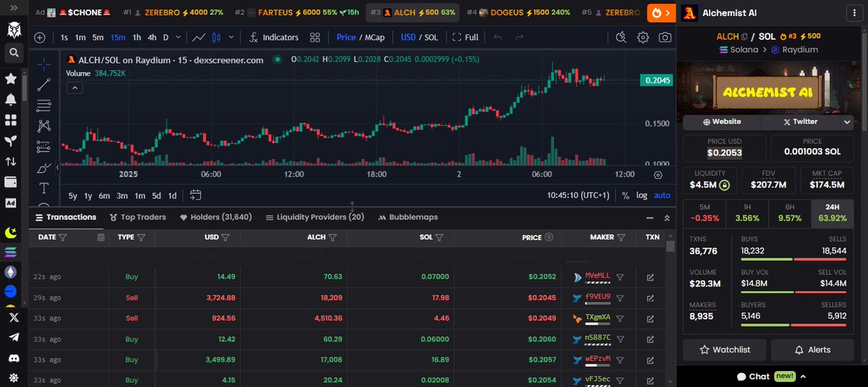Open the chart style dropdown arrow
This screenshot has height=387, width=868.
point(231,37)
